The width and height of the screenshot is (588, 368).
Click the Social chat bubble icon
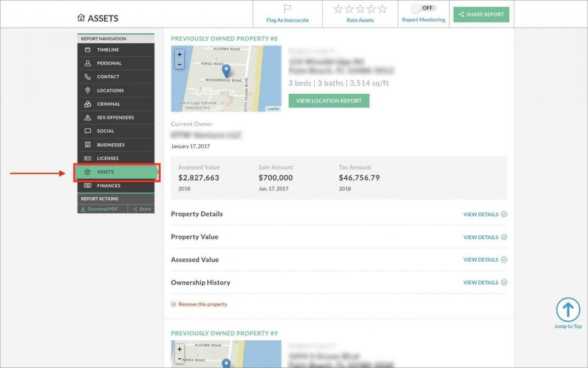pos(87,131)
